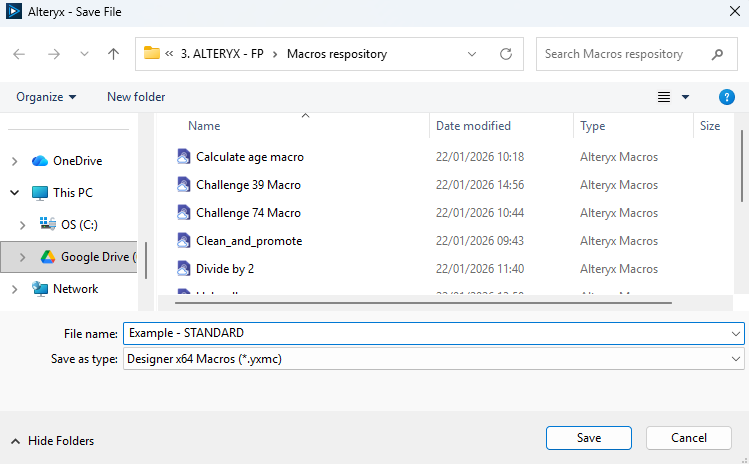Screen dimensions: 749x464
Task: Go forward with the right arrow button
Action: [54, 54]
